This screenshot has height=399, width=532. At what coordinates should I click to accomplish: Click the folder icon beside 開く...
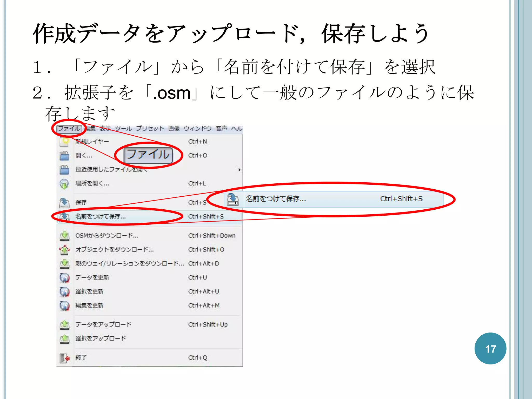tap(64, 156)
